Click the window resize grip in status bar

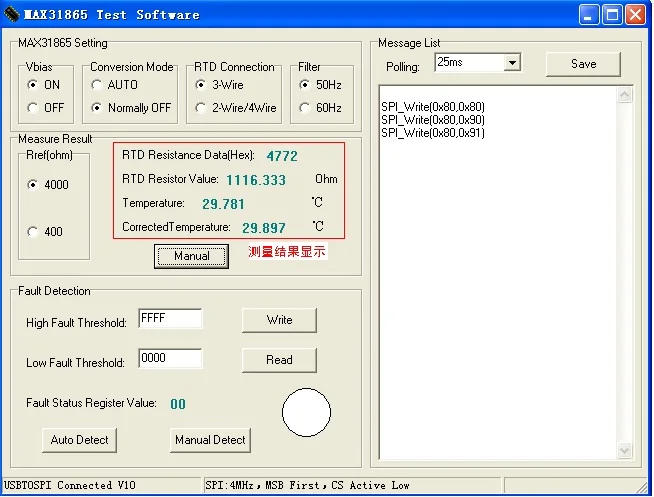point(643,487)
